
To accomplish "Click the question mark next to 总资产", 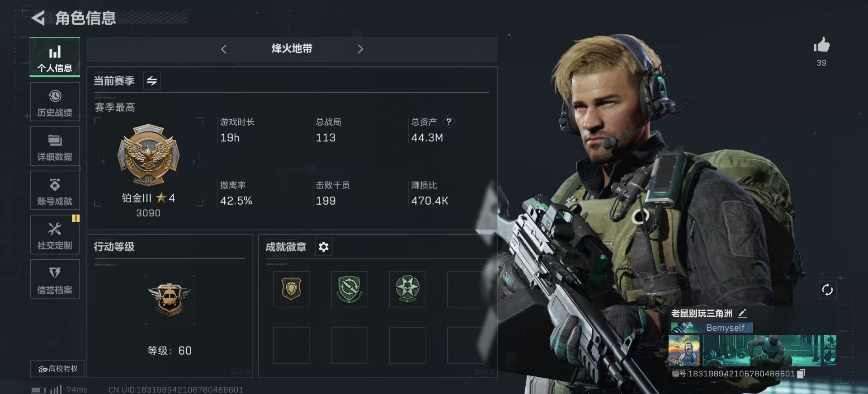I will pyautogui.click(x=448, y=122).
